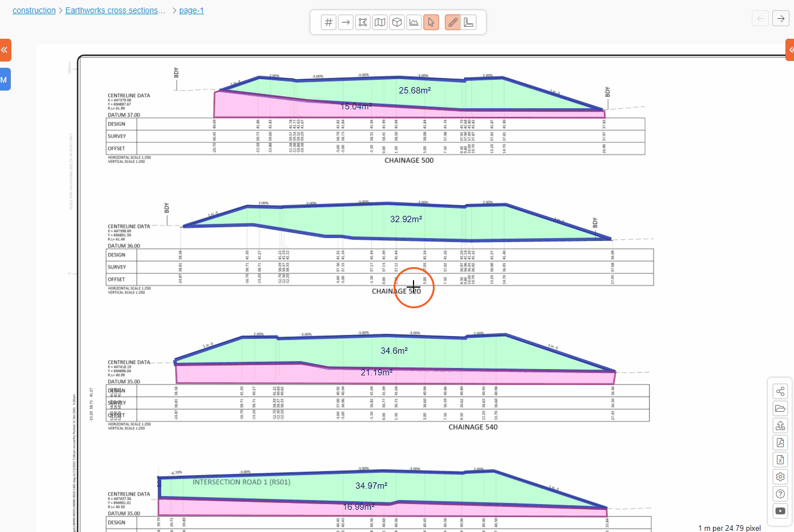794x532 pixels.
Task: Toggle the grid hash tool
Action: 329,22
